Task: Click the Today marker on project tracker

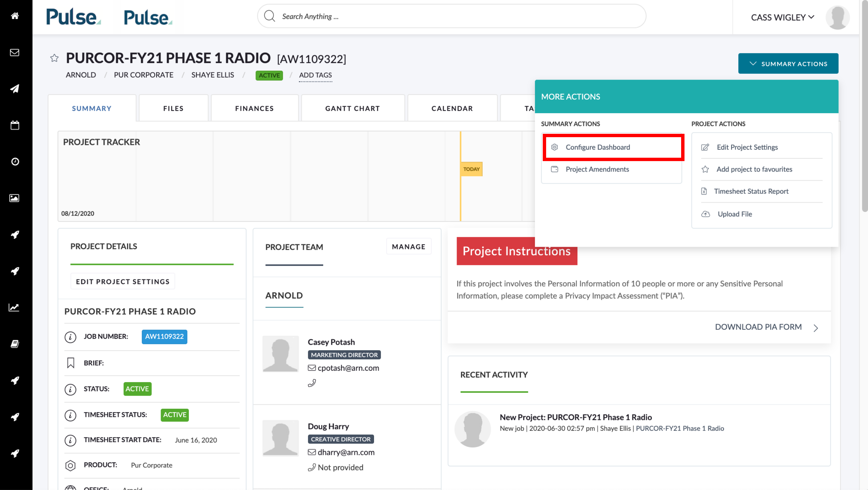Action: tap(471, 169)
